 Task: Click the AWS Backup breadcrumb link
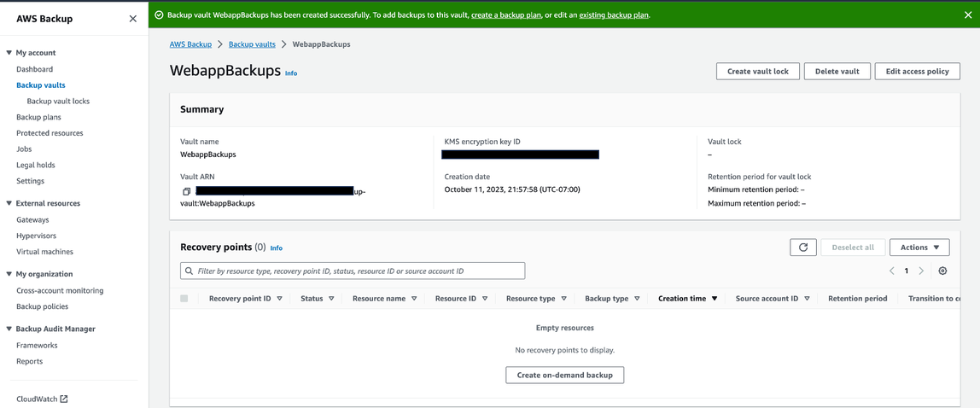coord(190,44)
